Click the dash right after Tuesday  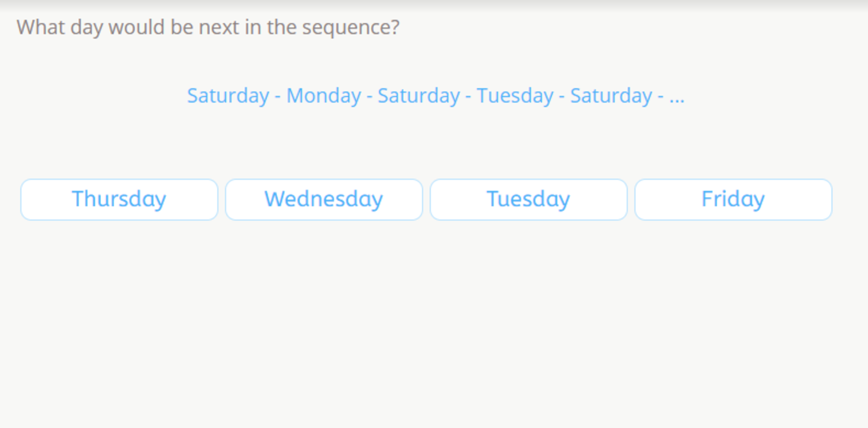click(562, 96)
